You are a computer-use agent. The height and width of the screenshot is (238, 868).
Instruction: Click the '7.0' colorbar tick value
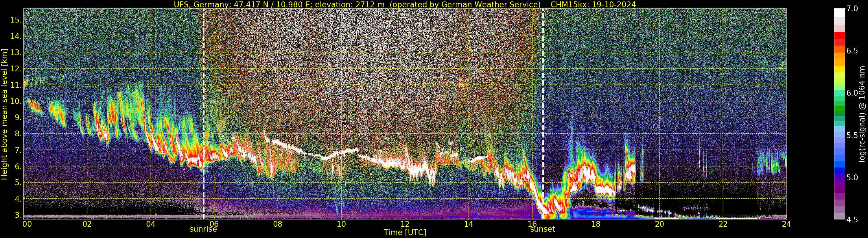[852, 9]
